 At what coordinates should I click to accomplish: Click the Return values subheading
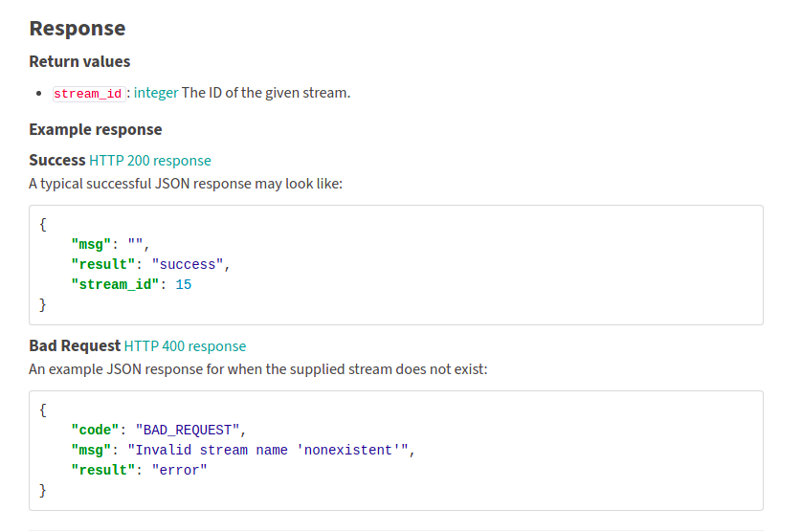coord(79,62)
